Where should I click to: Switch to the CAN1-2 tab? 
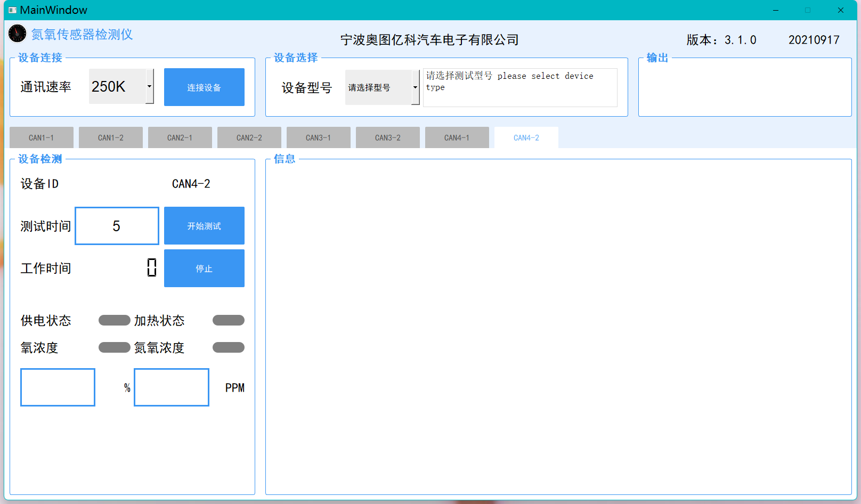(110, 137)
